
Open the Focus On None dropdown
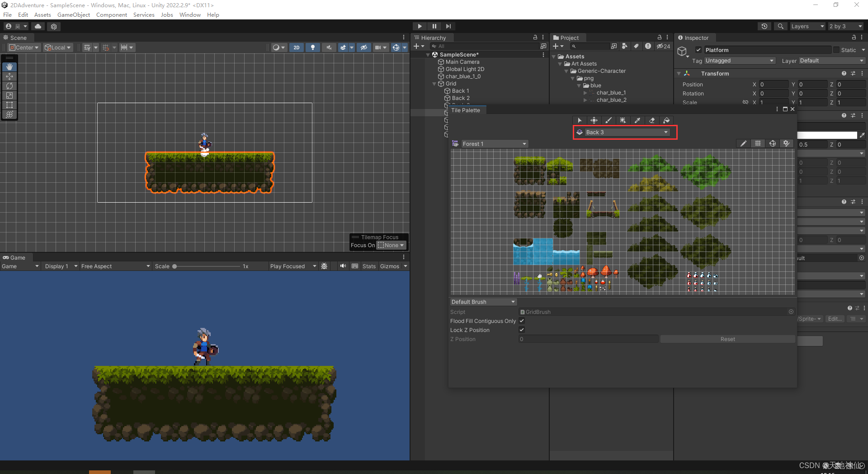[392, 246]
